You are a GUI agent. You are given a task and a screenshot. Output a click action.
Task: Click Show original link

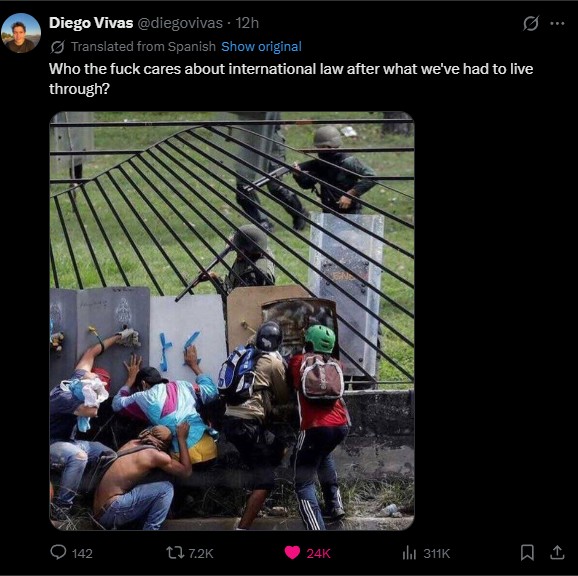261,47
